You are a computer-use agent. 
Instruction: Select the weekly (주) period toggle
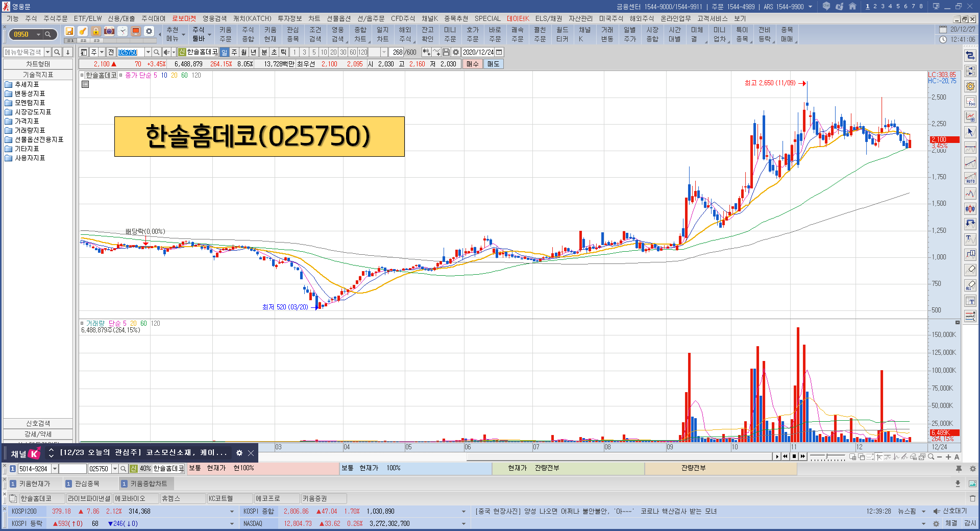click(x=234, y=52)
